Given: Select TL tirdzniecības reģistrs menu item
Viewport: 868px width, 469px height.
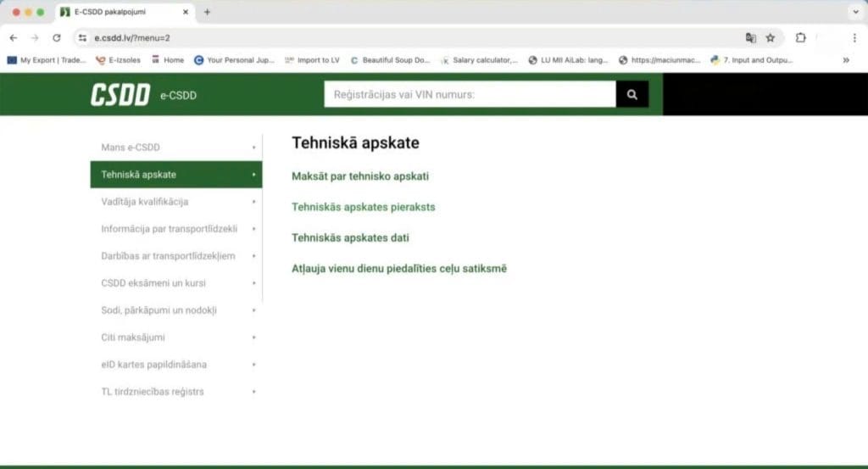Looking at the screenshot, I should point(153,392).
